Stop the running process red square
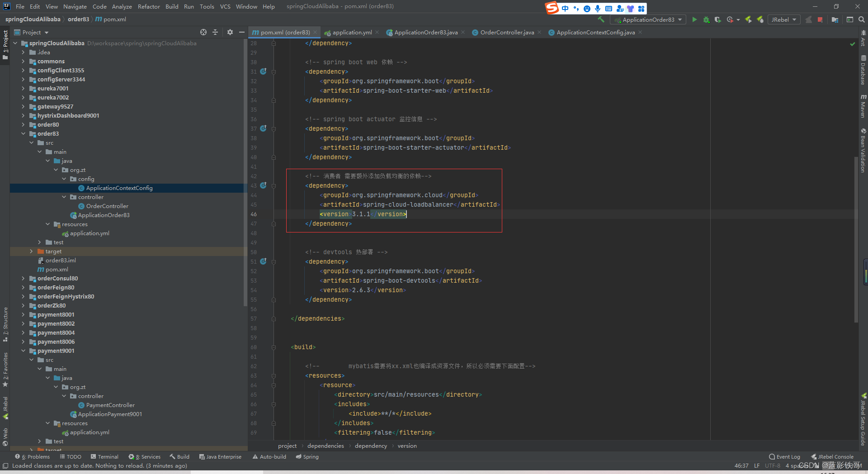Screen dimensions: 868x474 (820, 19)
